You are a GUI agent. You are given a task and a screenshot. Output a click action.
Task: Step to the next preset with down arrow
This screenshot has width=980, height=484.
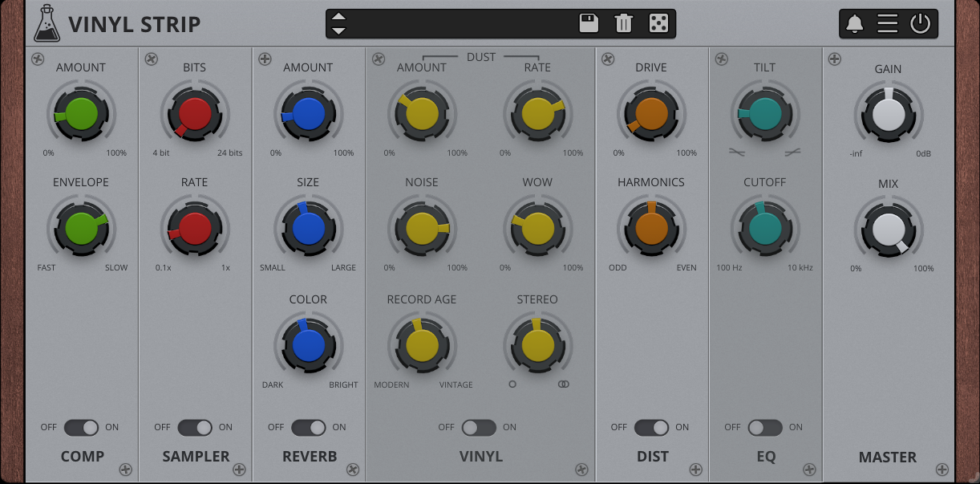338,31
